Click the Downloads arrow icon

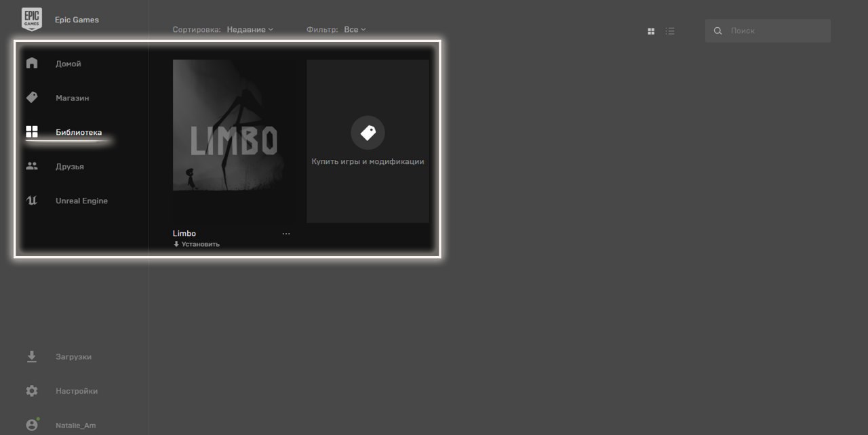point(32,356)
